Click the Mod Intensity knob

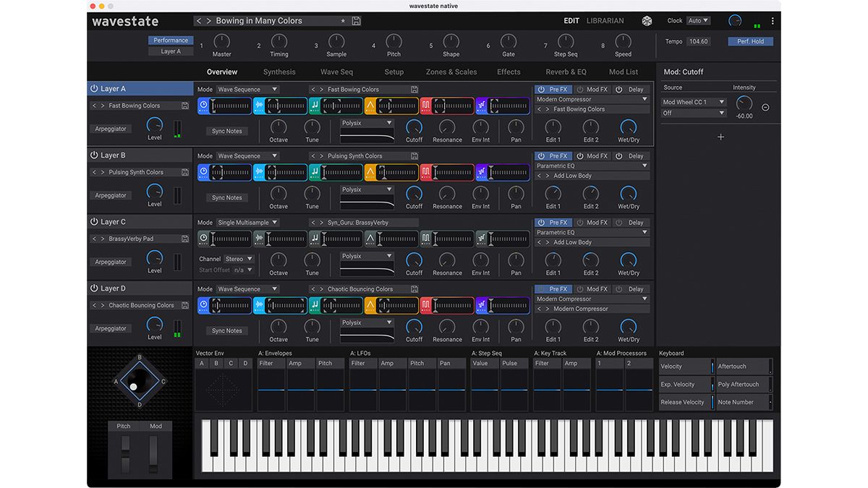click(x=744, y=103)
